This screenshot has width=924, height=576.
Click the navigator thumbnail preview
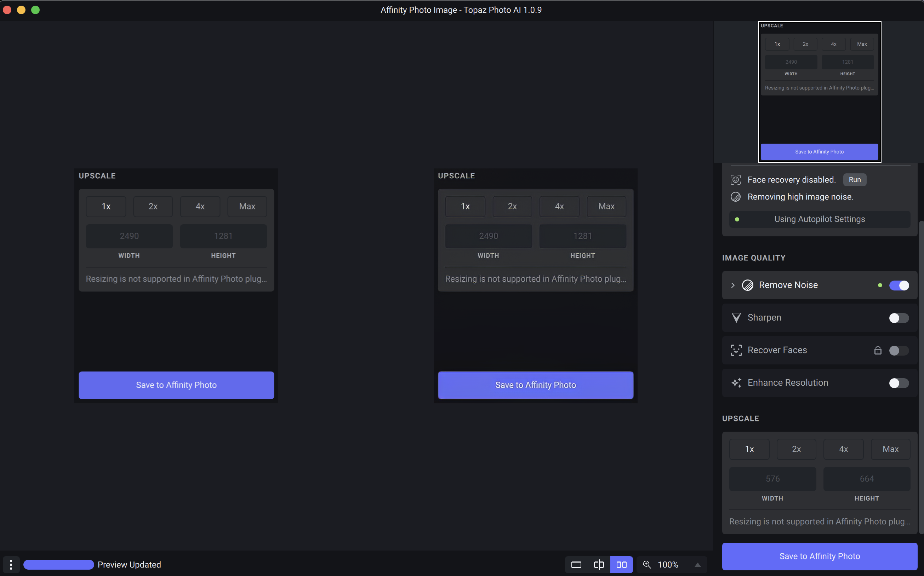pyautogui.click(x=819, y=92)
